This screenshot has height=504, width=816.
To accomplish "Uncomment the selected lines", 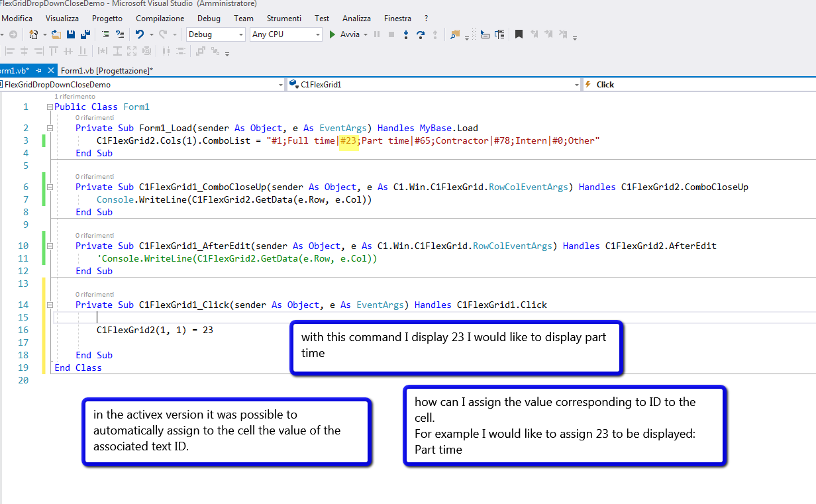I will tap(119, 34).
